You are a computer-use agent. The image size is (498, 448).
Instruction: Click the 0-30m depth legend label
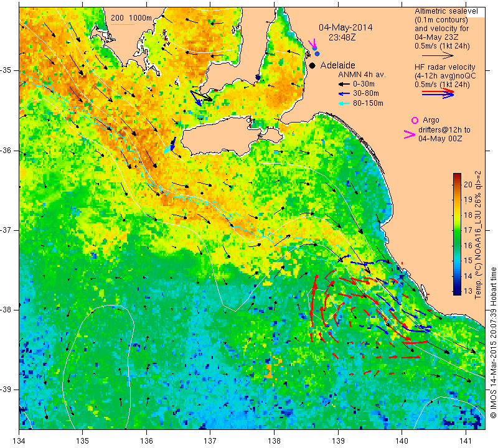(364, 84)
